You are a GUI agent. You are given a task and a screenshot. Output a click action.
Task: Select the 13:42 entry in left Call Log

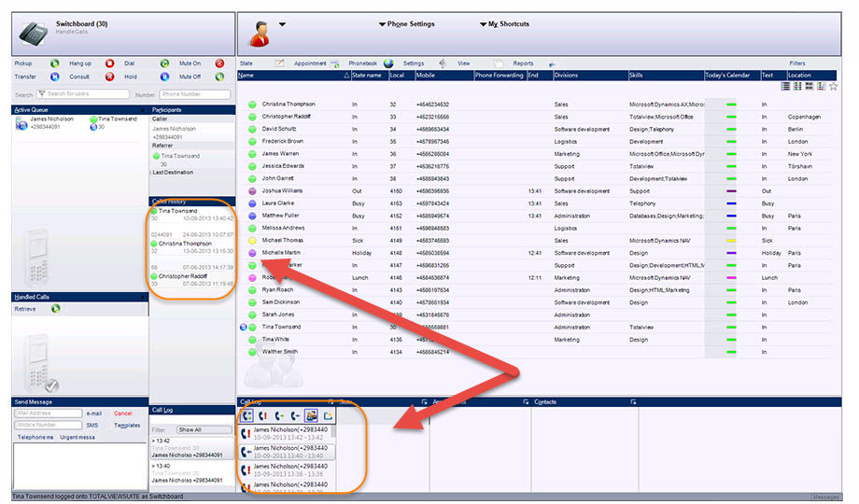pos(191,448)
